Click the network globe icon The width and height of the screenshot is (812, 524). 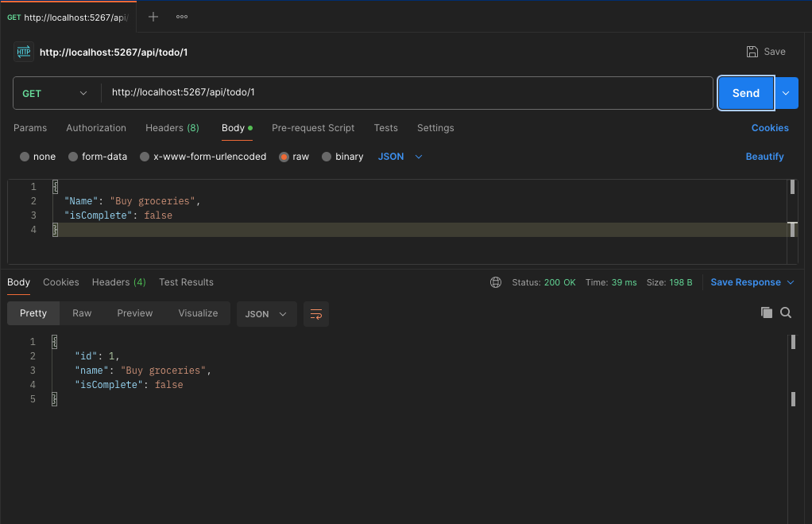point(496,282)
